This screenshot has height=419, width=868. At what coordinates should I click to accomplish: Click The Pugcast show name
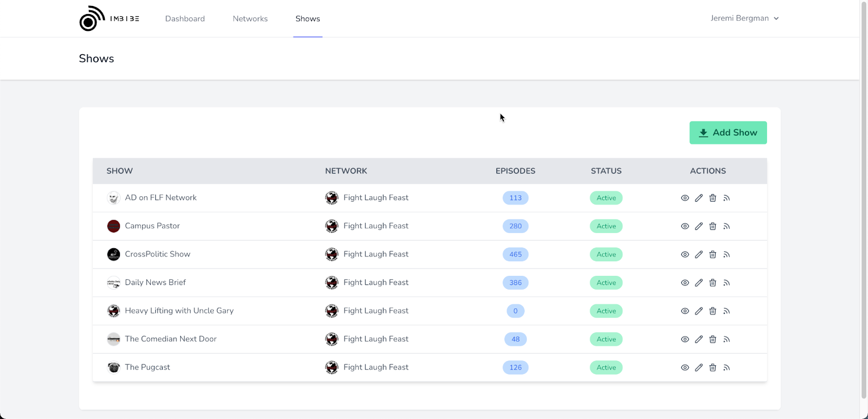coord(147,367)
